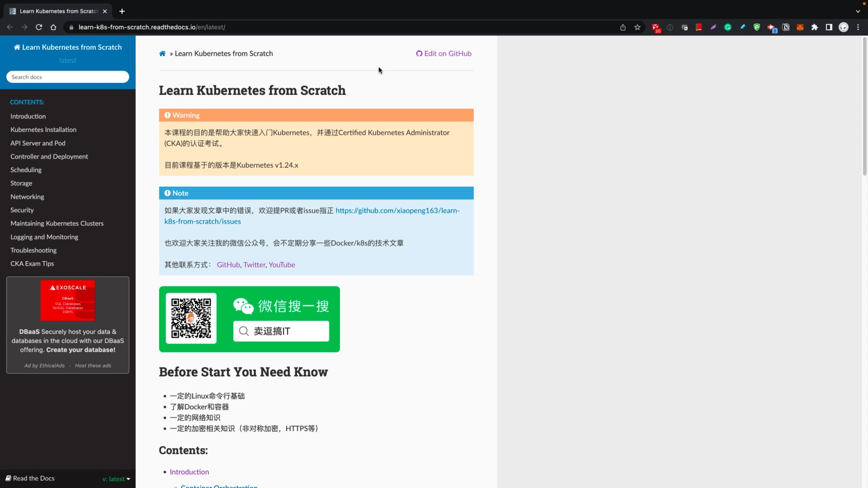Open the MetaMask fox extension
The width and height of the screenshot is (868, 488).
tap(800, 27)
